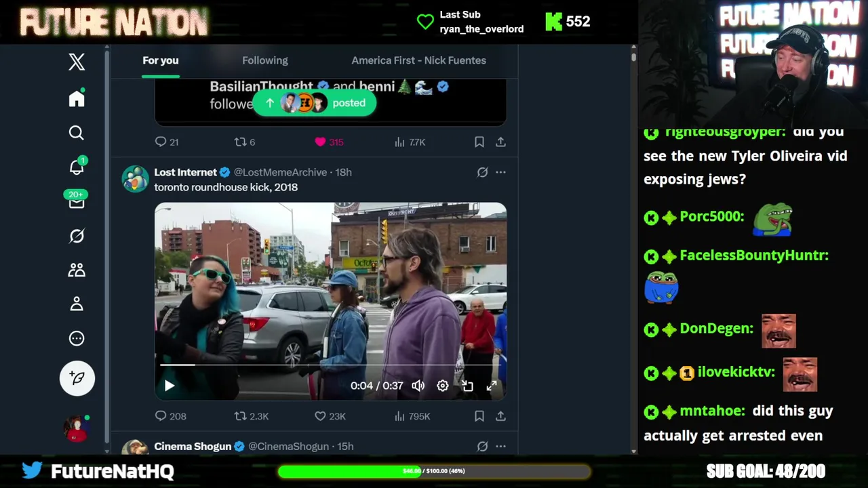This screenshot has height=488, width=868.
Task: Play the toronto roundhouse kick video
Action: click(x=170, y=386)
